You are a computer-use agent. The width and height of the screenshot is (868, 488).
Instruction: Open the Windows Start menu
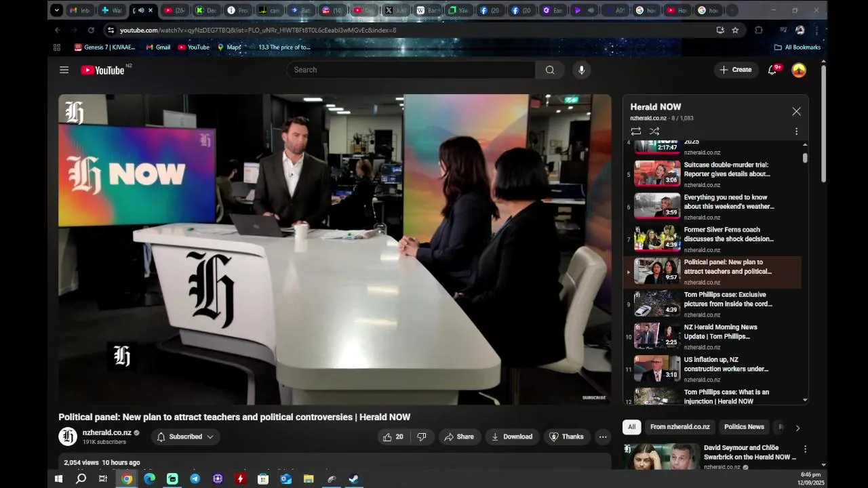click(58, 479)
